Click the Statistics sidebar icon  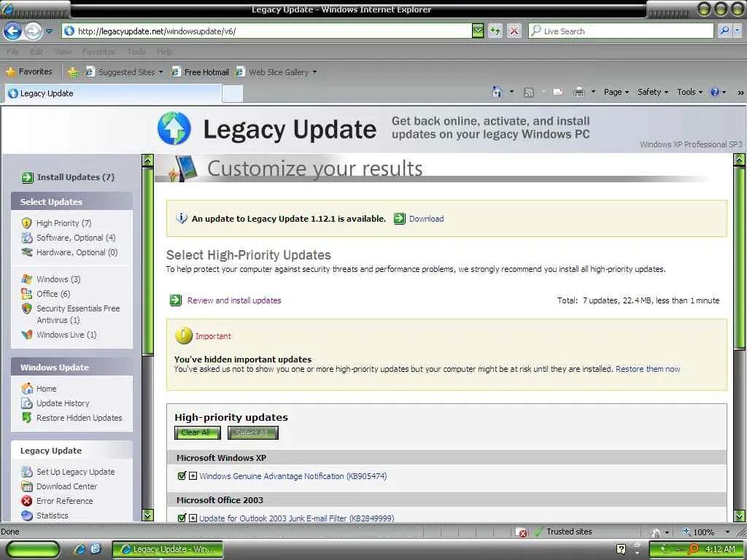point(27,516)
